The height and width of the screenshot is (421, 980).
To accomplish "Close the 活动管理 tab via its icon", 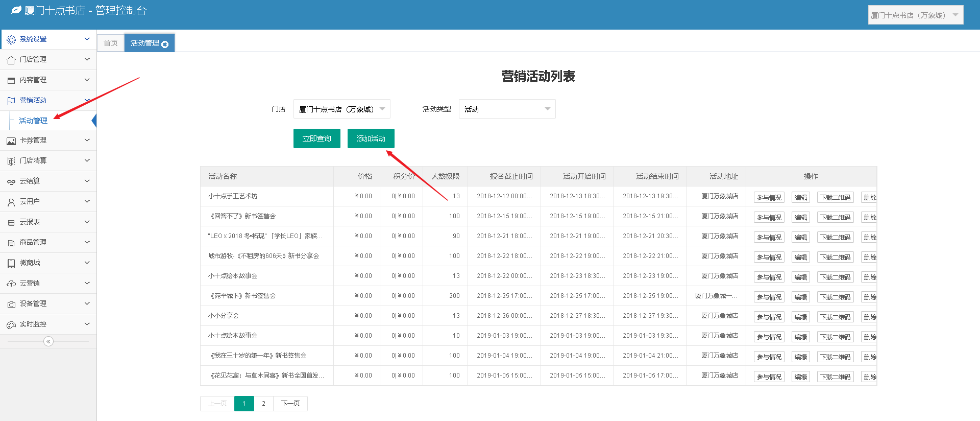I will point(165,44).
